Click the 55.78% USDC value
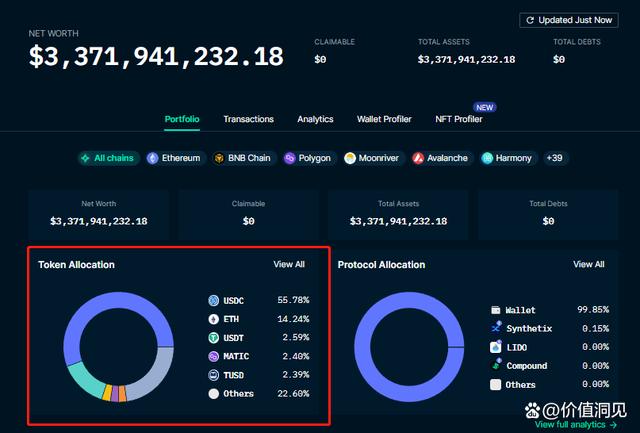 [293, 300]
